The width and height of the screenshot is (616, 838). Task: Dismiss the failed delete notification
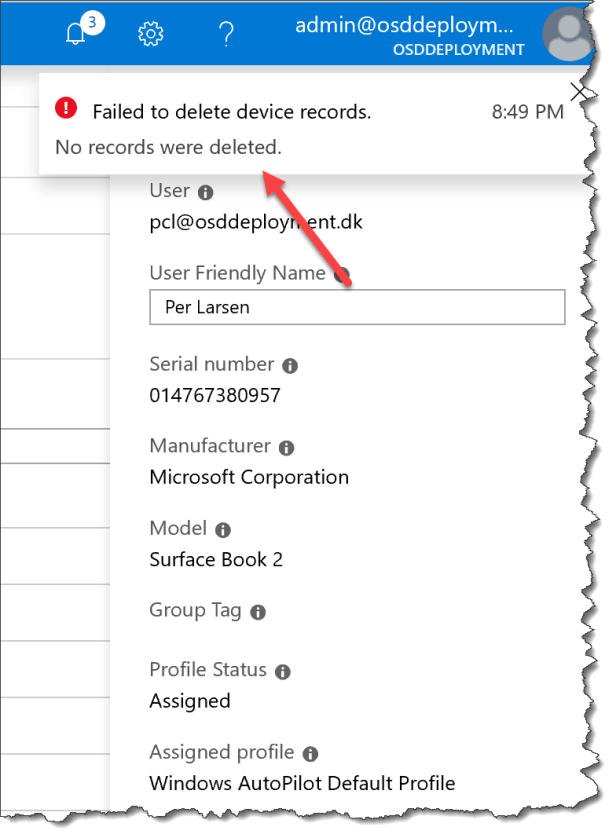coord(578,92)
